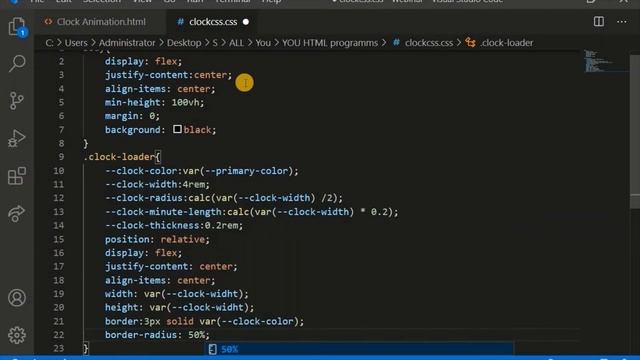The image size is (640, 360).
Task: Open the Explorer view in activity bar
Action: coord(17,27)
